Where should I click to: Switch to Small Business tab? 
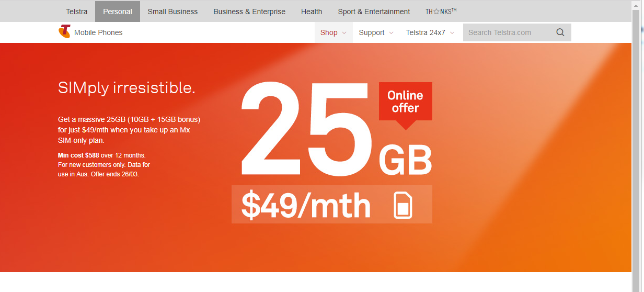(172, 12)
